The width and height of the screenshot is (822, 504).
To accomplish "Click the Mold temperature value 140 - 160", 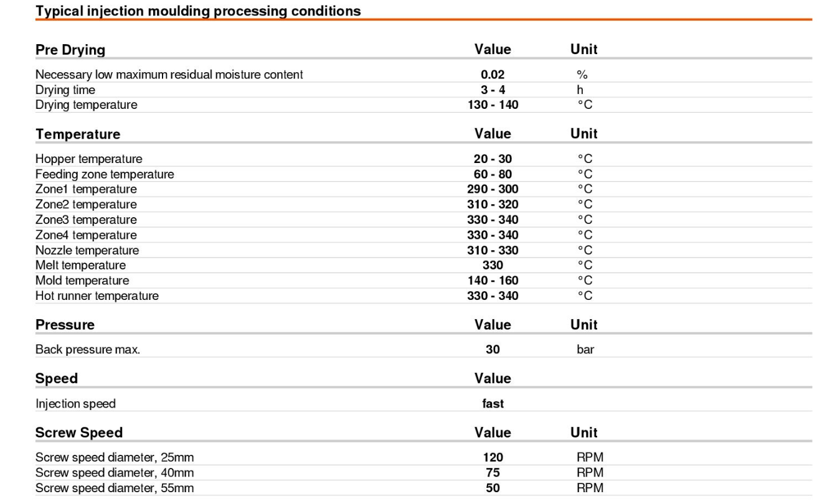I will tap(492, 280).
